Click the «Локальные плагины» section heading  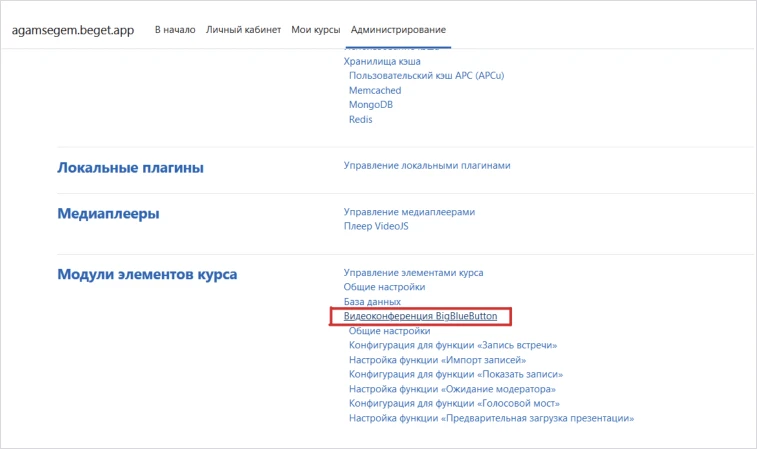pyautogui.click(x=130, y=168)
